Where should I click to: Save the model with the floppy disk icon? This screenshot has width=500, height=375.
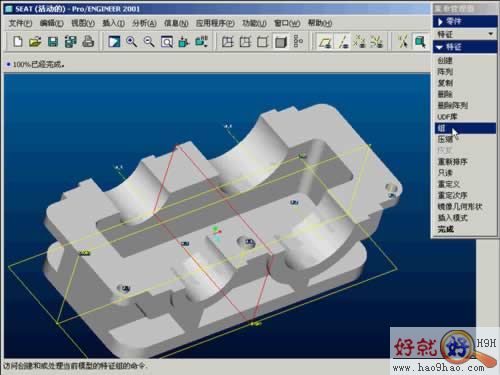tap(53, 42)
